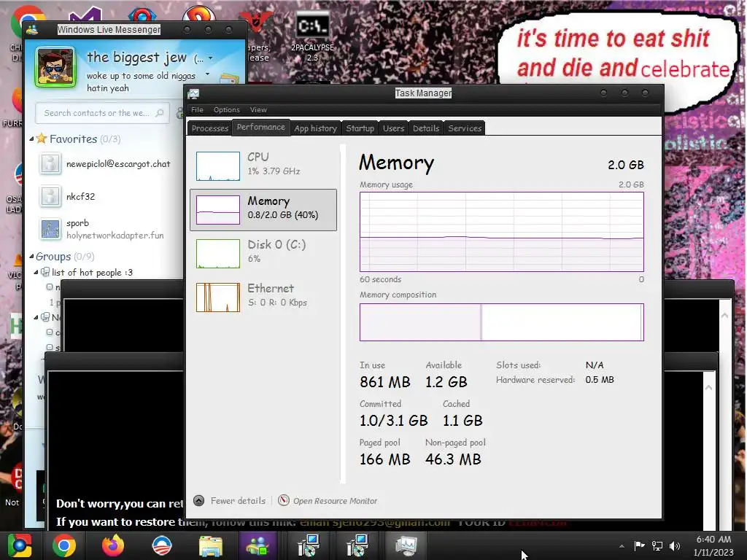This screenshot has width=747, height=560.
Task: Open Firefox from the taskbar
Action: pos(113,545)
